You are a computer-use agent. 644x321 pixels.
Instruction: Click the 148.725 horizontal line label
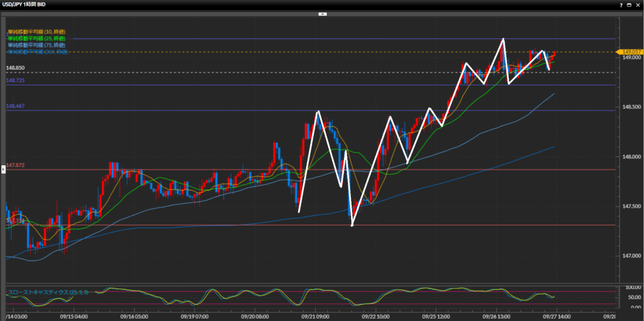click(15, 81)
